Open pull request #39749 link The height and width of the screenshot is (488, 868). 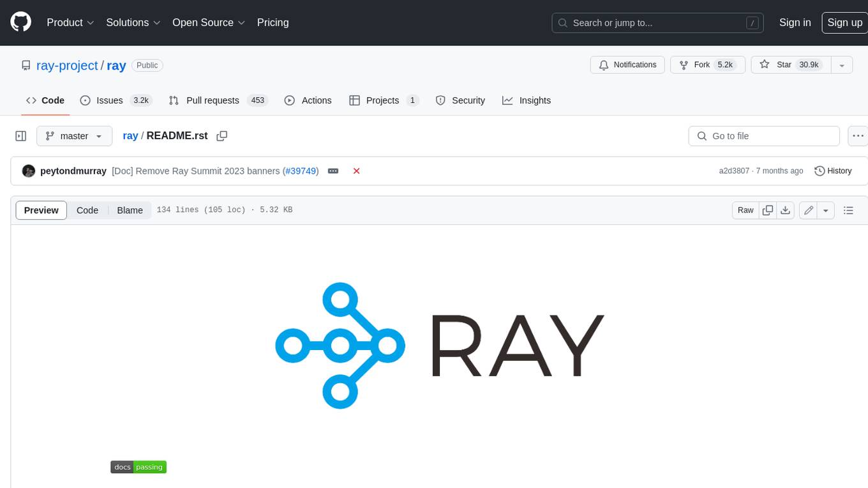click(x=302, y=171)
